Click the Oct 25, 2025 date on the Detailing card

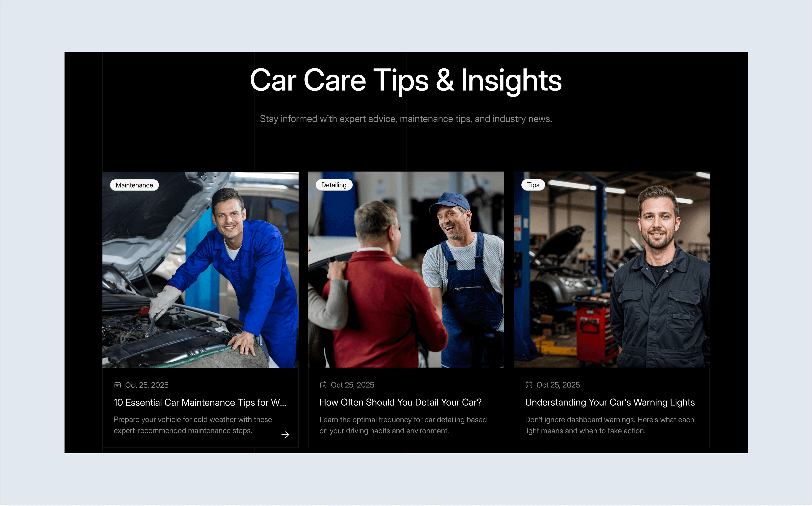(352, 385)
